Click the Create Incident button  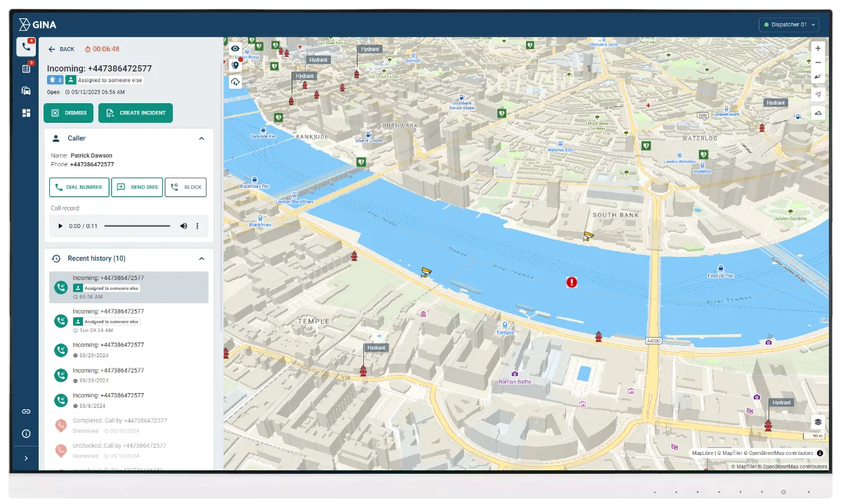pos(136,113)
